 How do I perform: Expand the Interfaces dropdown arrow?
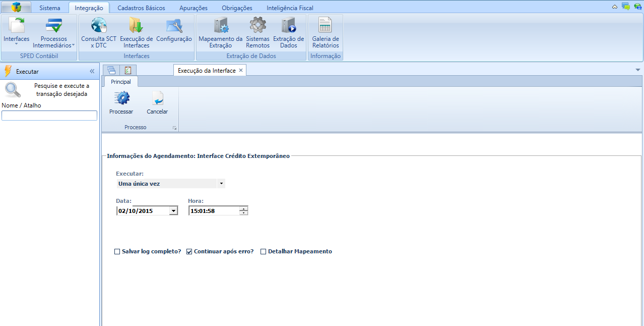pyautogui.click(x=16, y=44)
